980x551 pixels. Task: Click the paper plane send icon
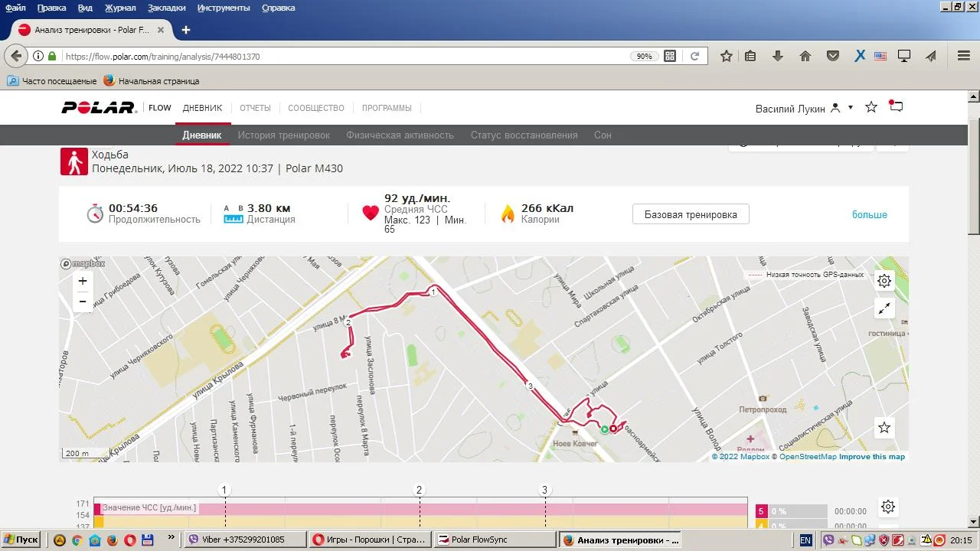point(931,56)
